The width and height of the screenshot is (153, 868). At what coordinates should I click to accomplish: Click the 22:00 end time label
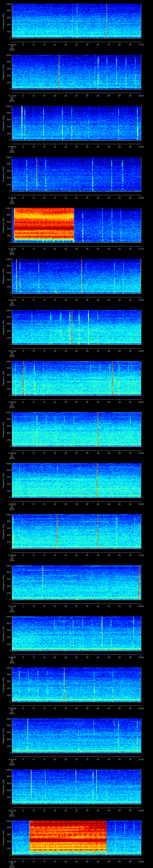point(141,300)
